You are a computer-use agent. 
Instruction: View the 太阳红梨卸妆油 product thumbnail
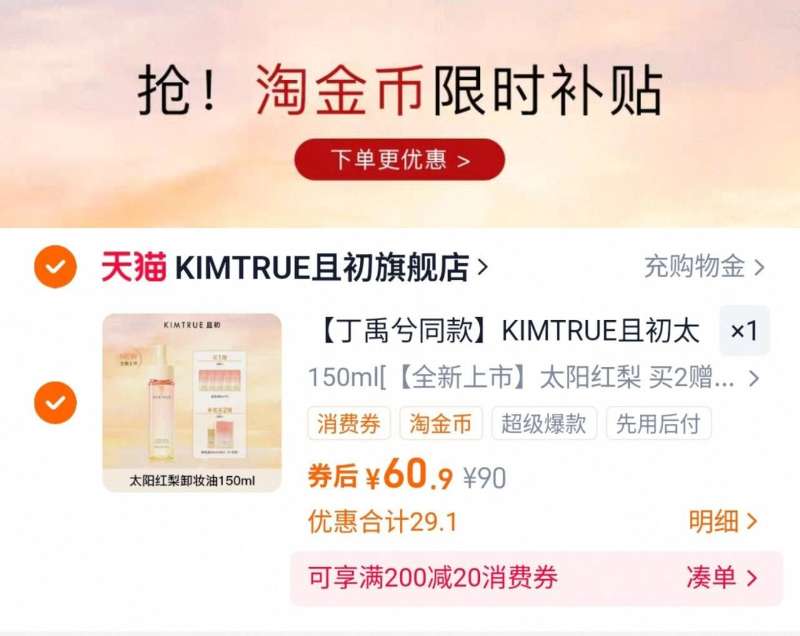192,403
